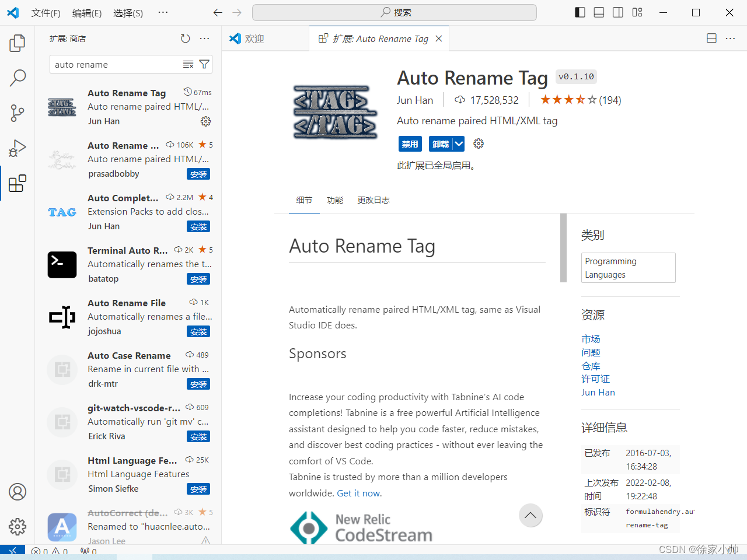Open the Run and Debug view

(x=18, y=148)
